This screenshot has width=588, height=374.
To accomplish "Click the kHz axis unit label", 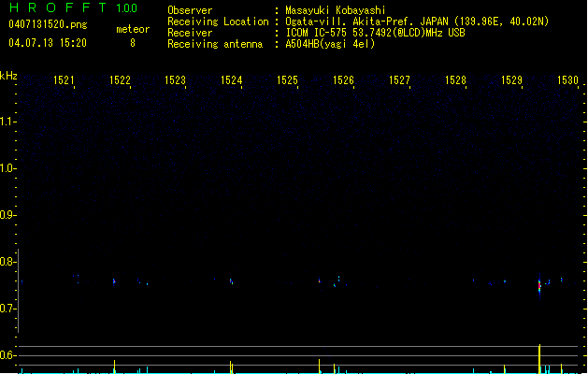I will [x=8, y=76].
